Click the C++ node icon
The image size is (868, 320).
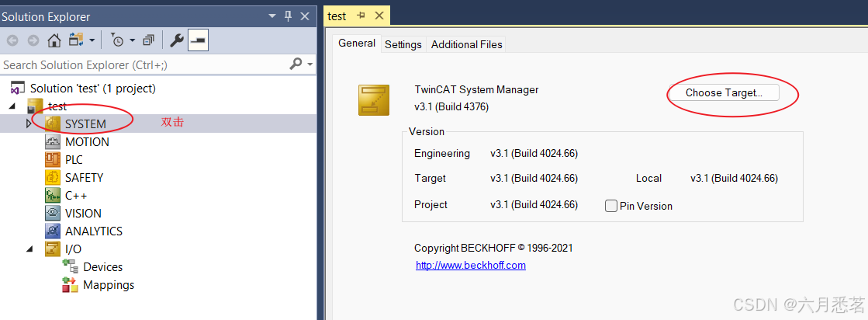pyautogui.click(x=52, y=195)
